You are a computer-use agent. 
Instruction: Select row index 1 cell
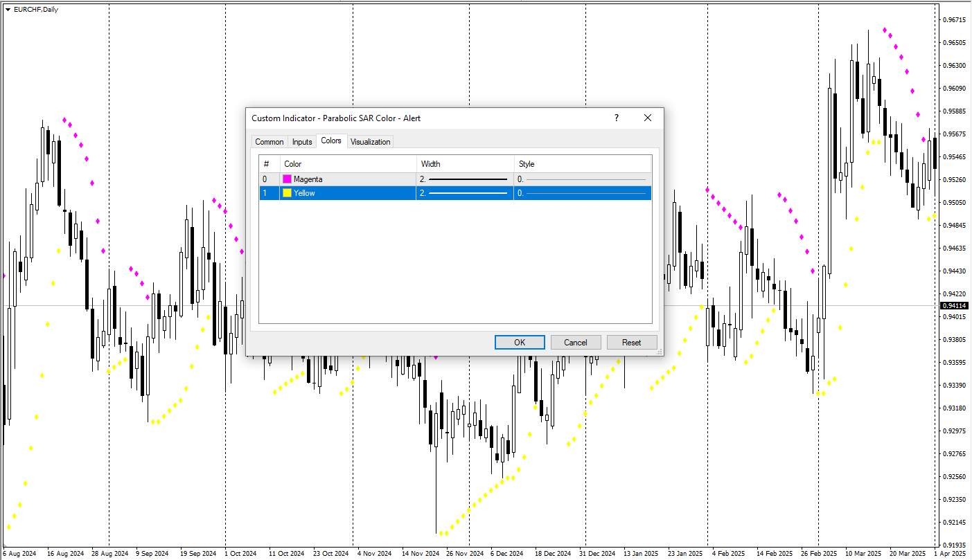pyautogui.click(x=269, y=193)
